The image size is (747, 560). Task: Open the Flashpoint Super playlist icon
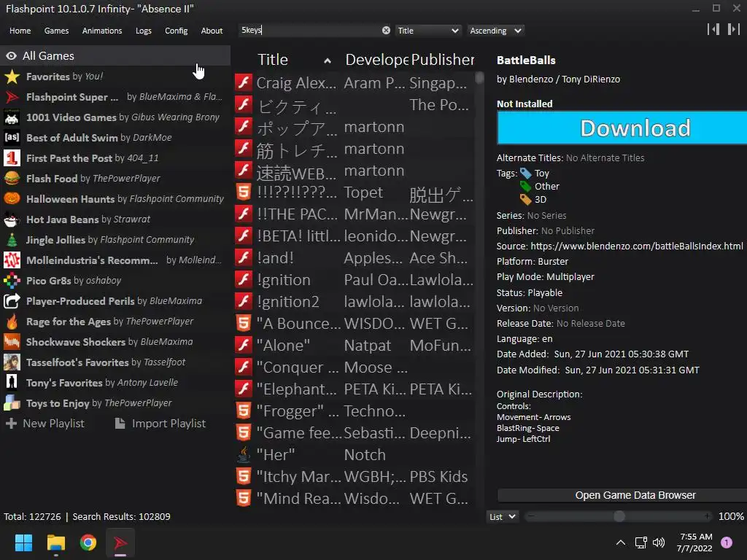[x=12, y=97]
